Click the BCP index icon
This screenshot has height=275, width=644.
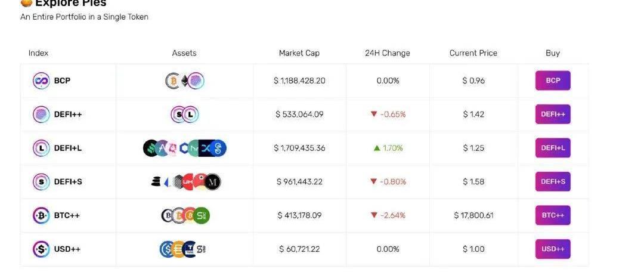41,81
